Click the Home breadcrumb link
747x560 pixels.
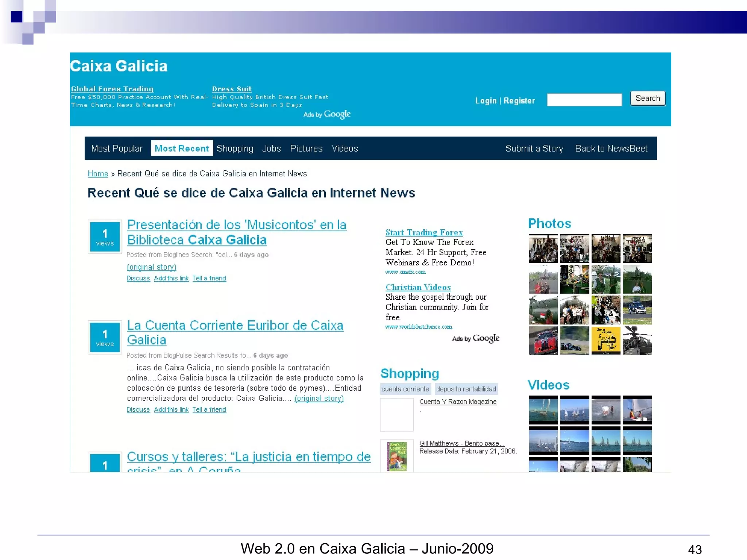(x=98, y=174)
